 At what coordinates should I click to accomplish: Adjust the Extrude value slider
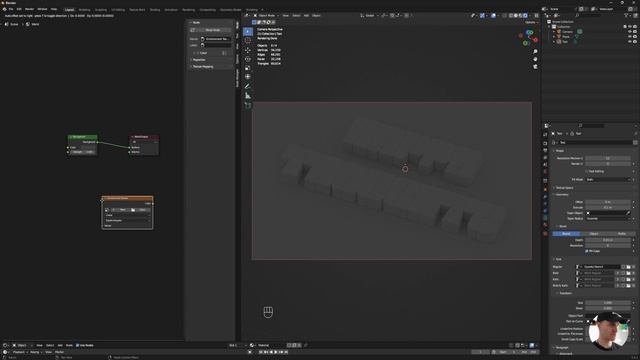point(608,207)
